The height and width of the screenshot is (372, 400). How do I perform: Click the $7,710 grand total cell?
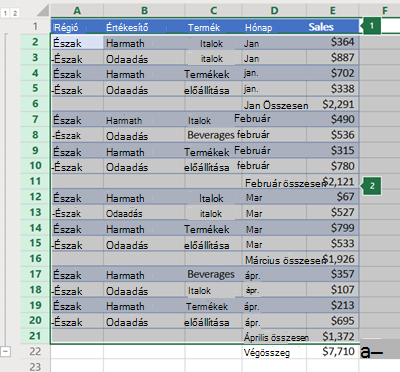tap(333, 352)
